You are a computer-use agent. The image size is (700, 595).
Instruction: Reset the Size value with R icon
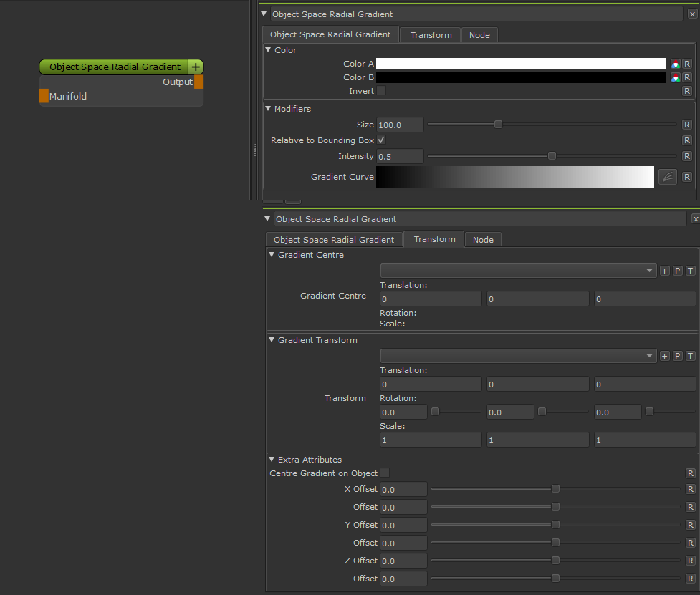(x=686, y=125)
